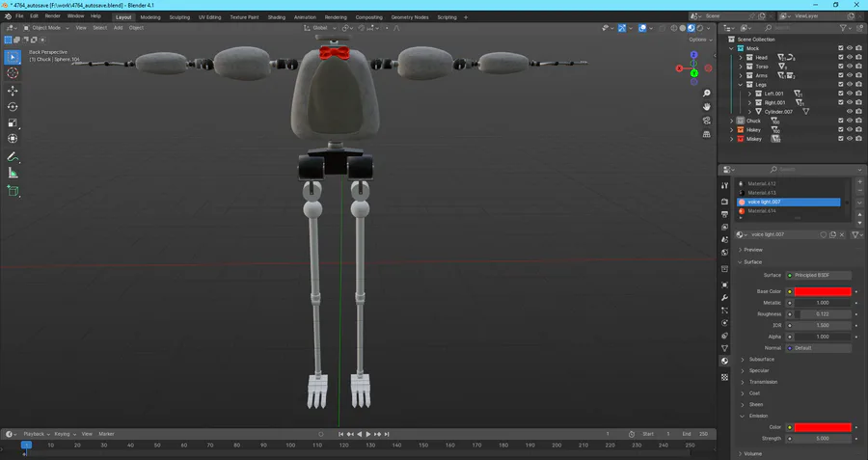The image size is (868, 460).
Task: Open the viewport Add menu
Action: [118, 28]
